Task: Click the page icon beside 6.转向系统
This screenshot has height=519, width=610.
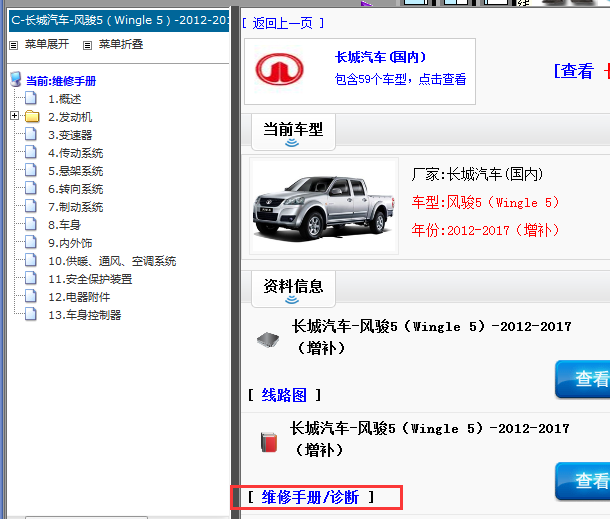Action: pyautogui.click(x=31, y=188)
